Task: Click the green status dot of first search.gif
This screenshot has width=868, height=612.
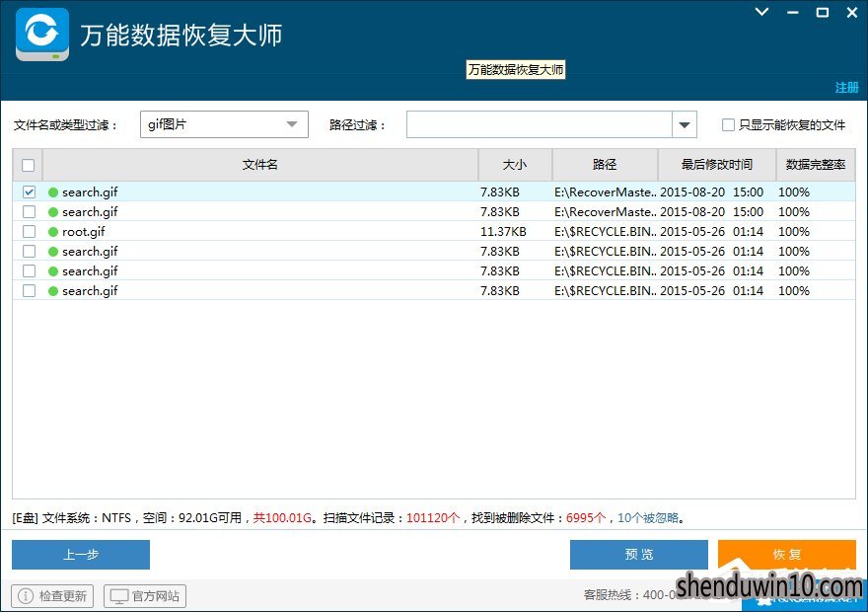Action: point(53,192)
